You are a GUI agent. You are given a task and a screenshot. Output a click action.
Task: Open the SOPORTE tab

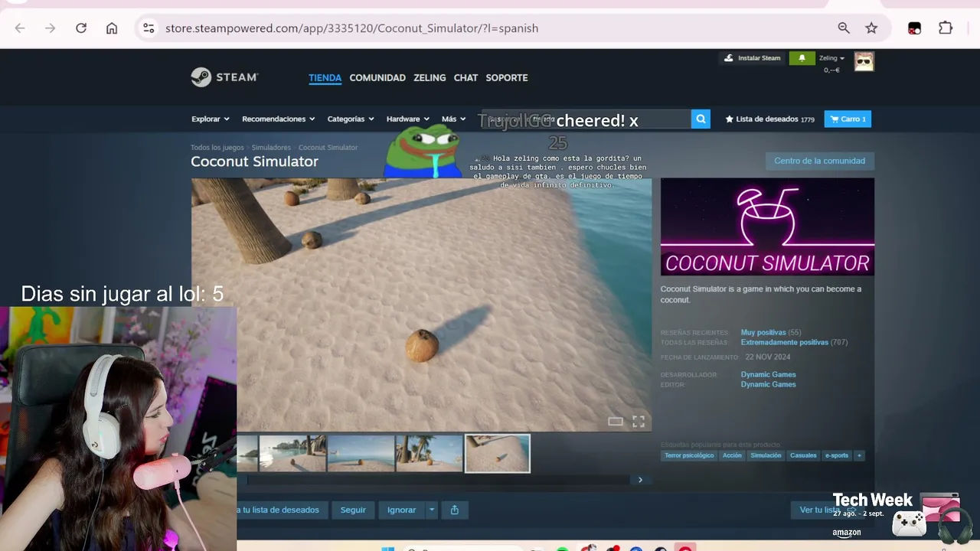[x=507, y=77]
